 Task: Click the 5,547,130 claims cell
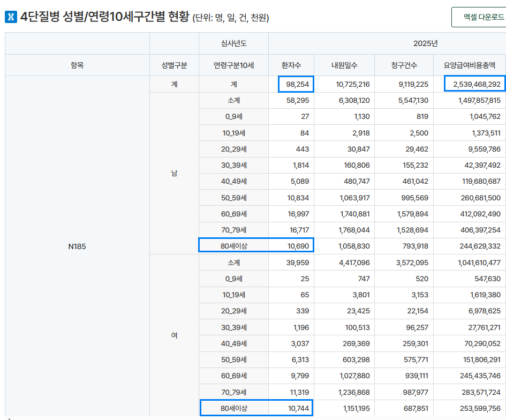pos(404,100)
